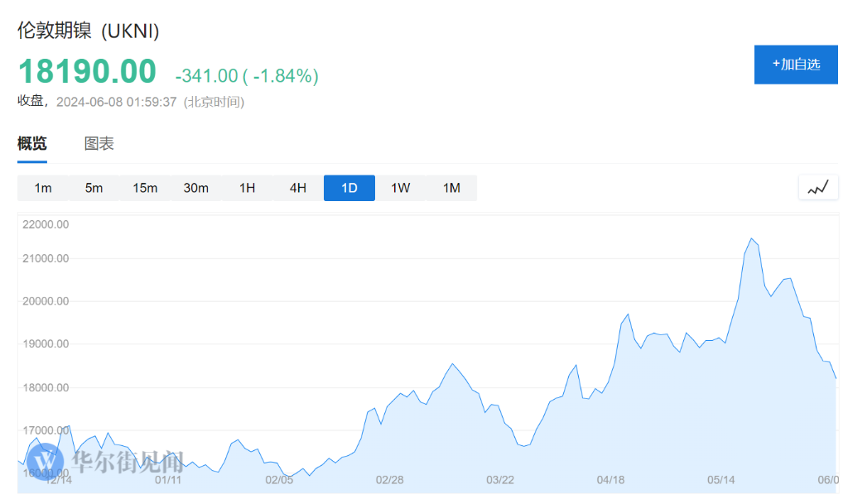848x504 pixels.
Task: Select the 1M monthly interval
Action: click(x=451, y=188)
